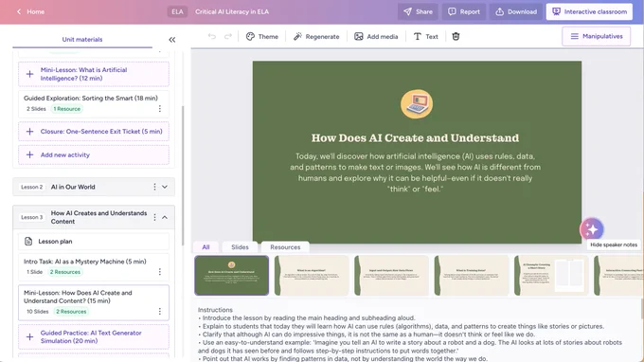Insert a Text element

(x=425, y=37)
